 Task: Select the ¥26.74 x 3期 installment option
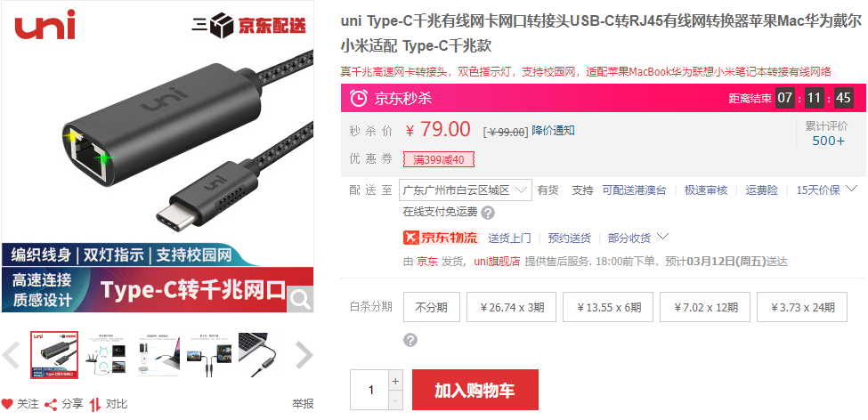pyautogui.click(x=511, y=307)
